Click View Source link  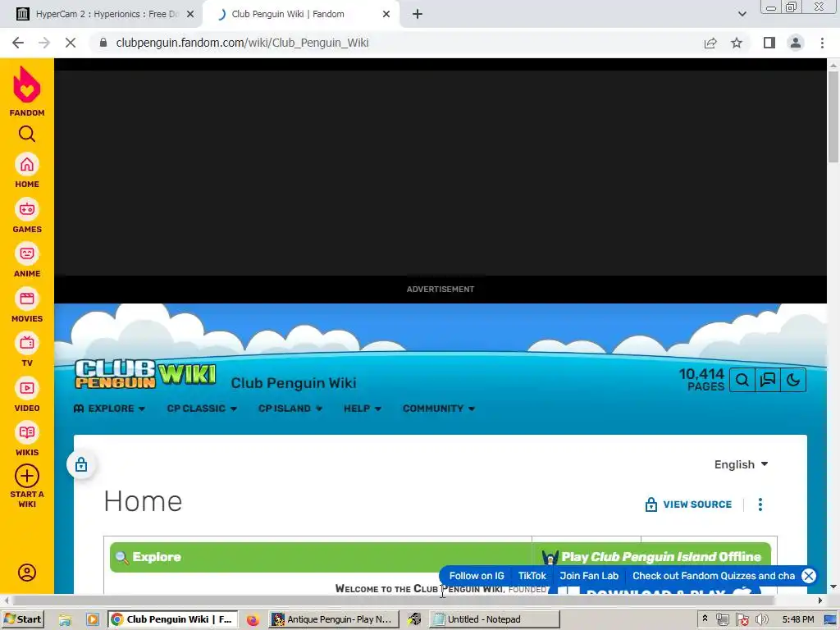pos(688,504)
